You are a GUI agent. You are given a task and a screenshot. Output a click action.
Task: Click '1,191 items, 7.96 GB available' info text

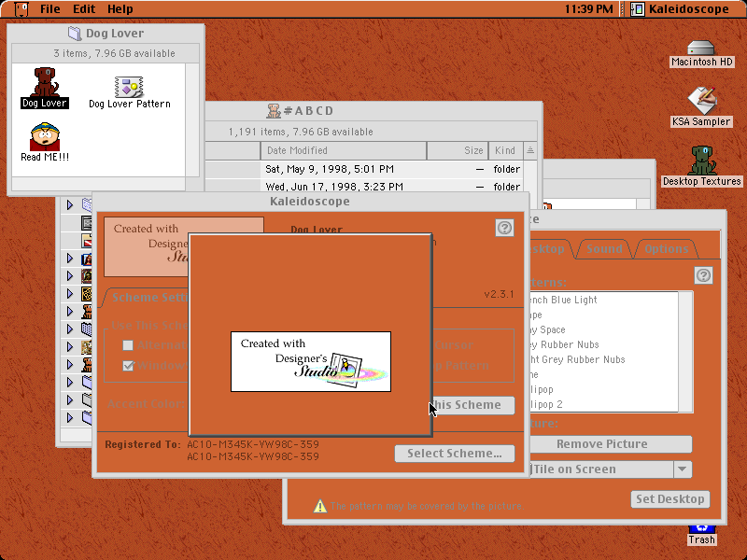tap(300, 132)
